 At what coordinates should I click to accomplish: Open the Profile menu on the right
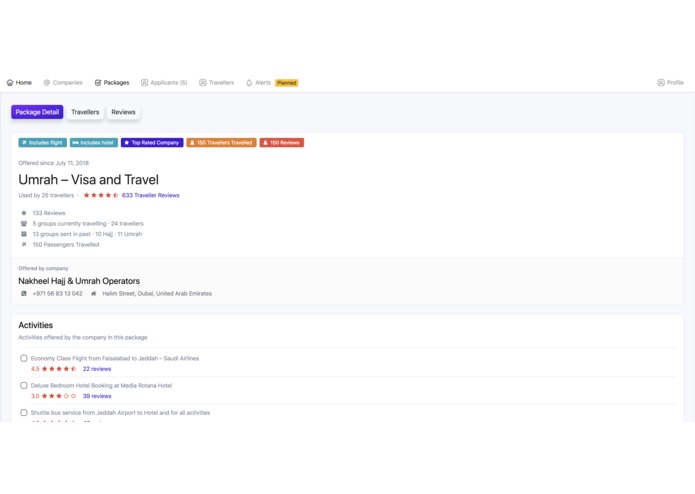click(x=671, y=83)
